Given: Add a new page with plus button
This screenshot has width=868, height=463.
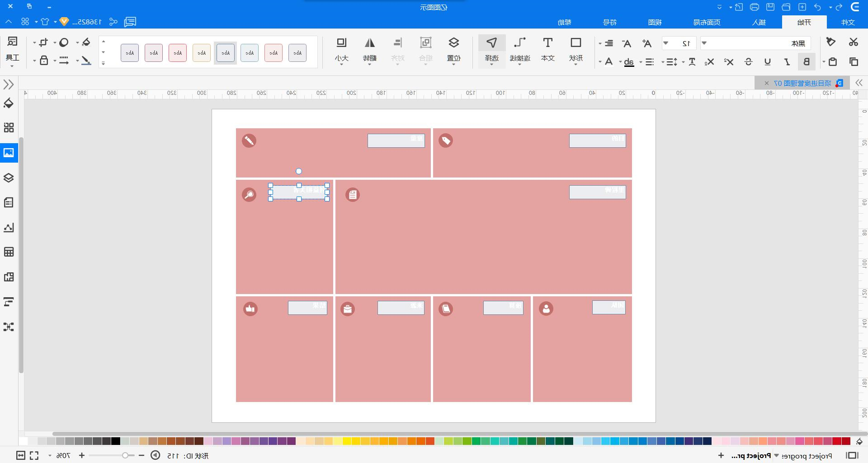Looking at the screenshot, I should (x=721, y=455).
